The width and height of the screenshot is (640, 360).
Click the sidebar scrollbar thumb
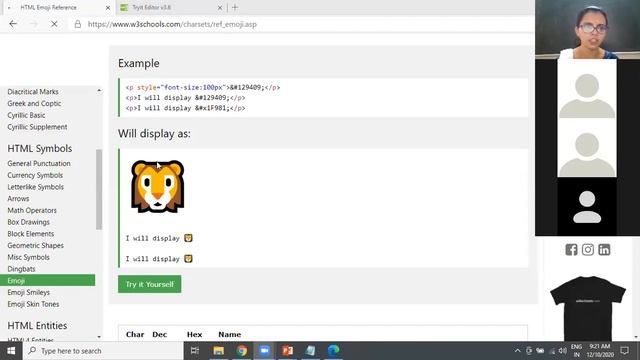[99, 189]
